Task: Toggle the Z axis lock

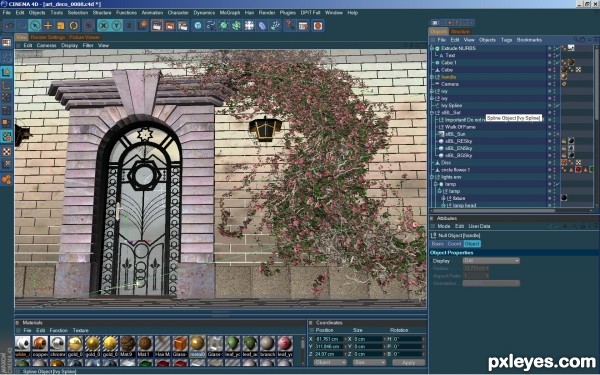Action: tap(130, 26)
